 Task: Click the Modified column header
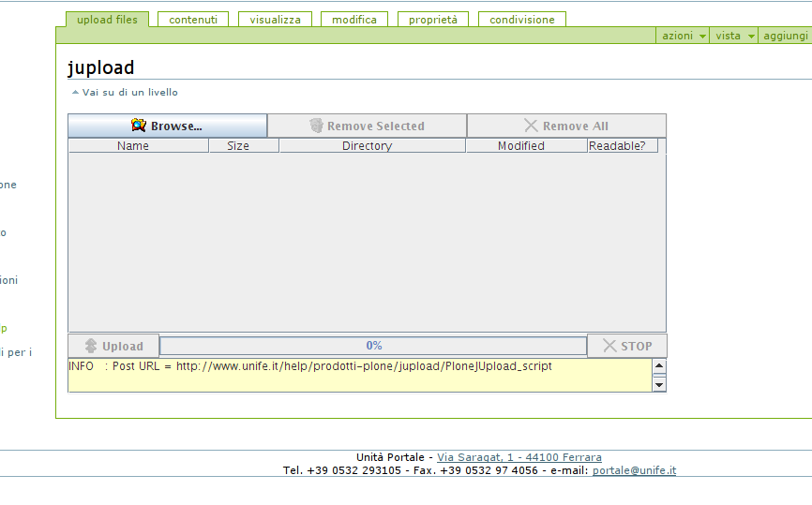(521, 146)
